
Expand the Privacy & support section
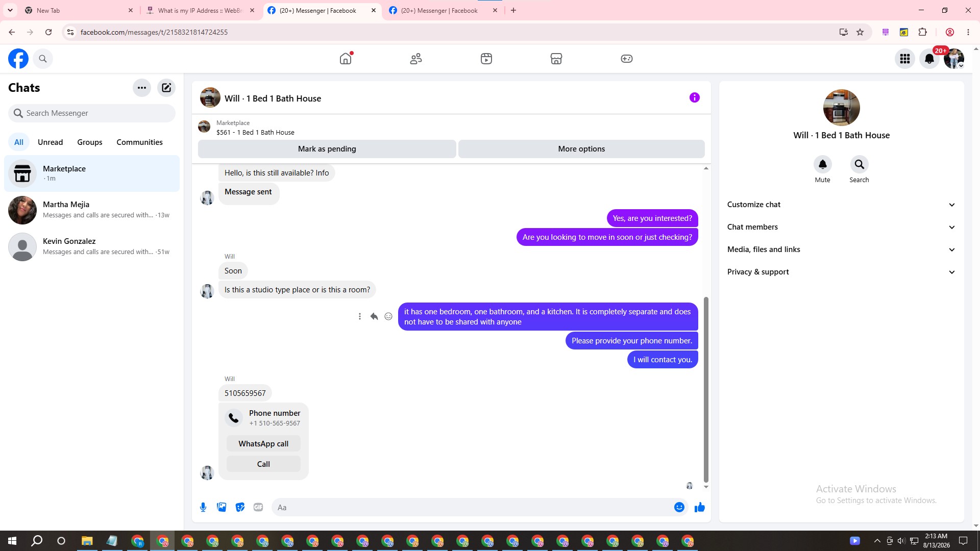click(x=841, y=272)
